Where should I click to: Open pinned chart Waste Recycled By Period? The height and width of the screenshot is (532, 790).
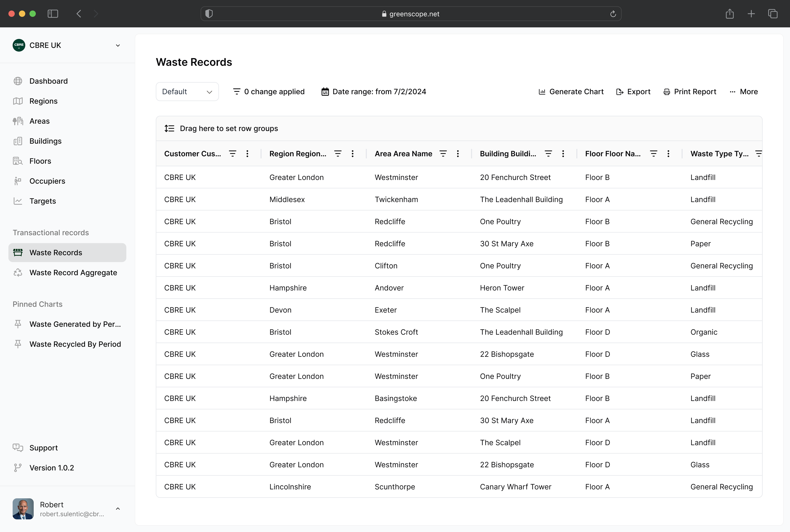[67, 344]
